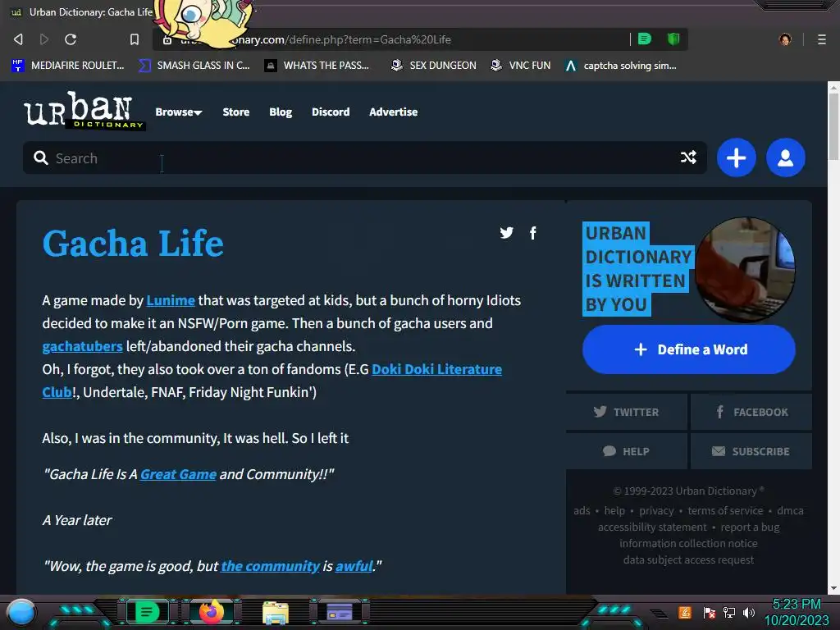Click the FACEBOOK sidebar button
840x630 pixels.
[x=751, y=412]
